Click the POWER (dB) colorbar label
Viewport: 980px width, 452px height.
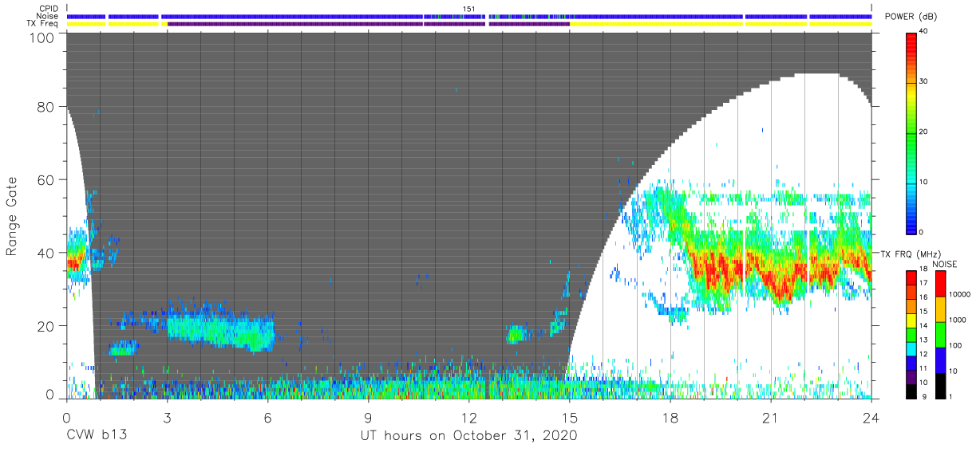click(x=911, y=17)
